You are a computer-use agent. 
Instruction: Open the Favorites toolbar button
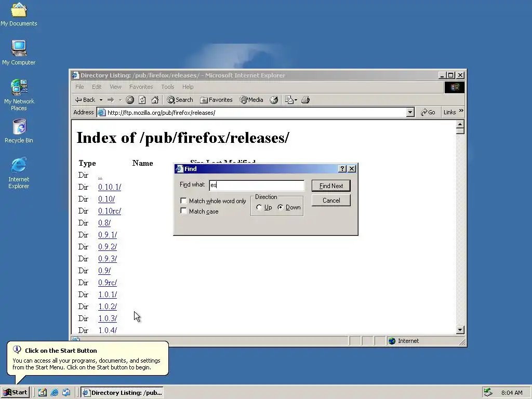coord(217,100)
